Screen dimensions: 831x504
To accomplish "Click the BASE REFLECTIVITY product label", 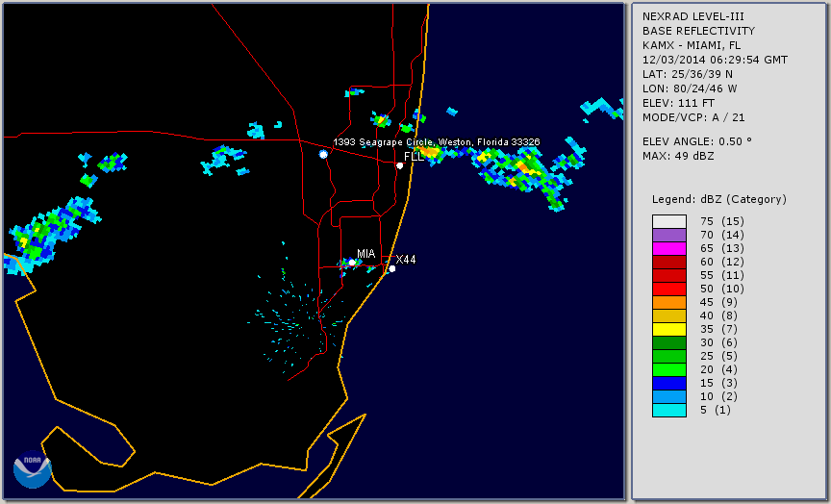I will coord(698,32).
